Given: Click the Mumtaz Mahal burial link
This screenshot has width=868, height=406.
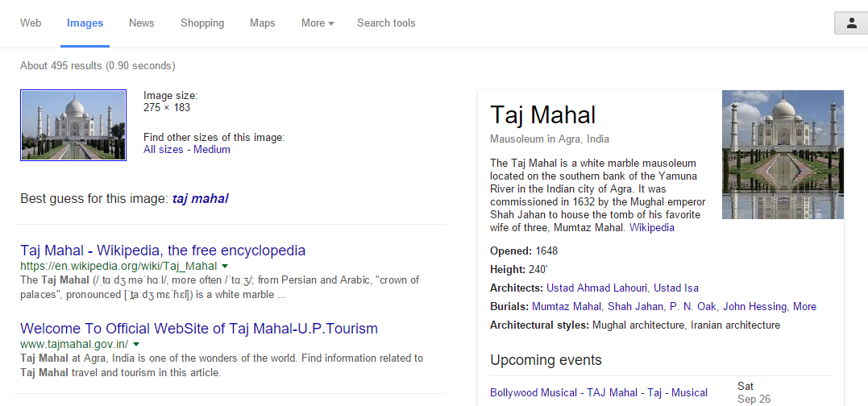Looking at the screenshot, I should pyautogui.click(x=567, y=306).
